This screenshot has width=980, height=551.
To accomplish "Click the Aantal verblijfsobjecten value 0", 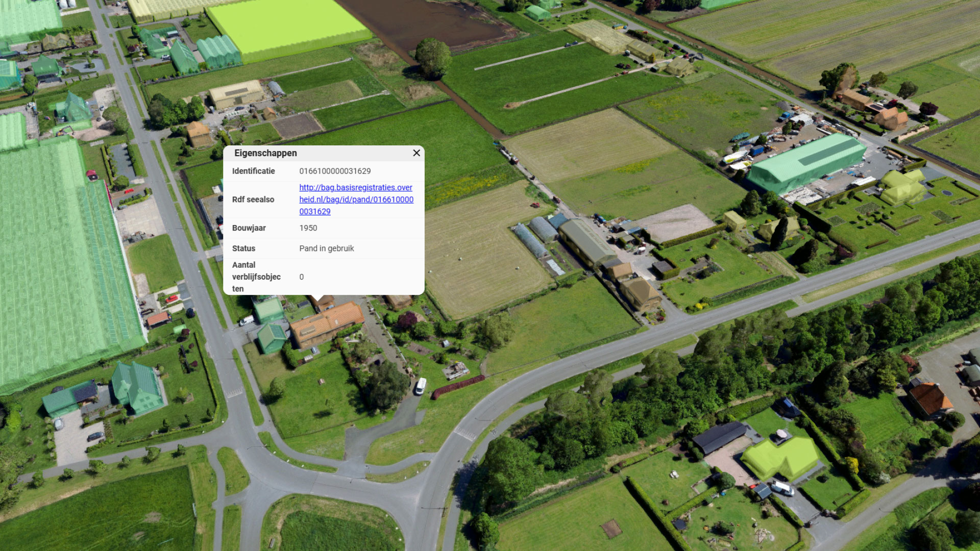I will pyautogui.click(x=302, y=277).
